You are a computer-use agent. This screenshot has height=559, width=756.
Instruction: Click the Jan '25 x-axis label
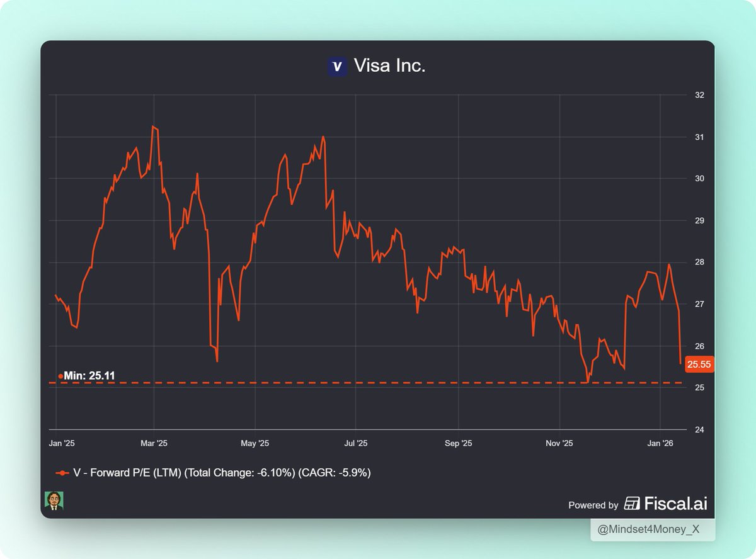click(61, 444)
